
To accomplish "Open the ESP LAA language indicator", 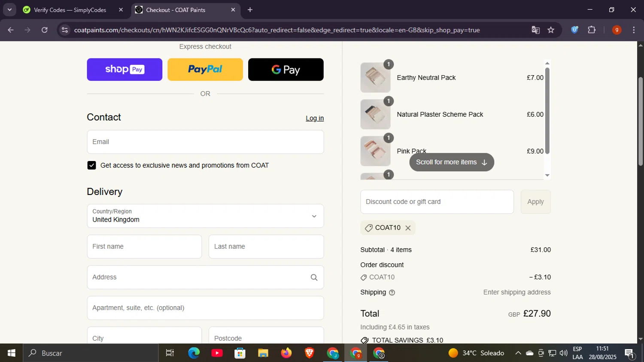I will 577,353.
